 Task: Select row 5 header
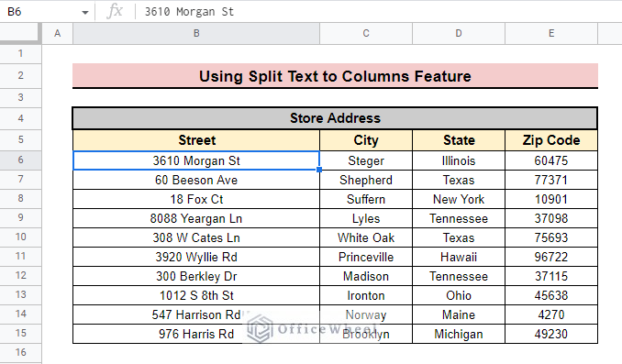20,140
